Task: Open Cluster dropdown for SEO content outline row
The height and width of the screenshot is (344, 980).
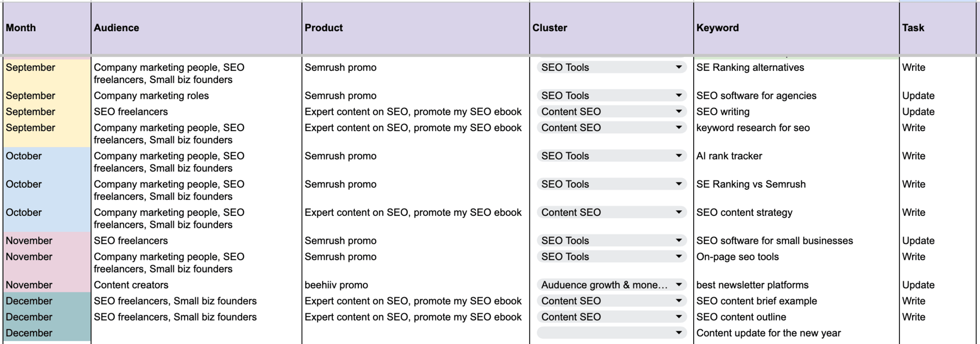Action: [x=678, y=317]
